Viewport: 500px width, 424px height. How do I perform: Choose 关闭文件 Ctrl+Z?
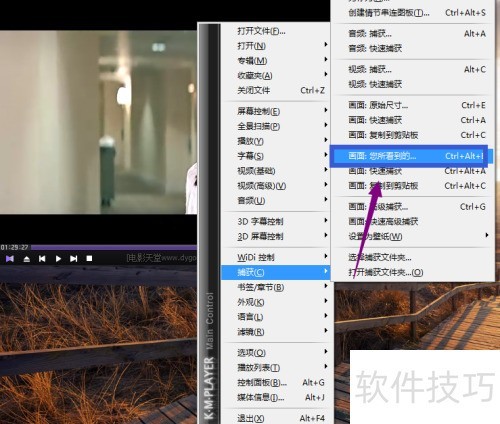click(x=276, y=90)
